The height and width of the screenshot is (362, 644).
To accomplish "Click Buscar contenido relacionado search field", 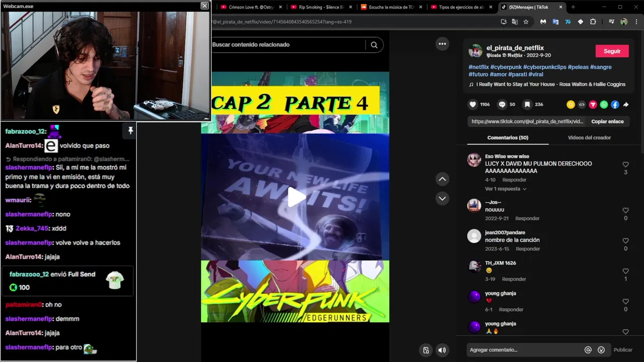I will pos(288,45).
